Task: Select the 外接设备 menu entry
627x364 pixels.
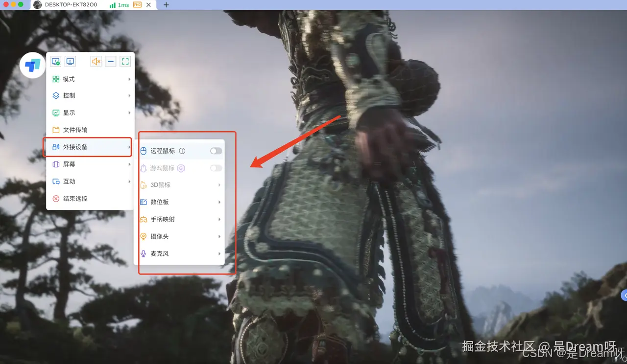Action: 90,147
